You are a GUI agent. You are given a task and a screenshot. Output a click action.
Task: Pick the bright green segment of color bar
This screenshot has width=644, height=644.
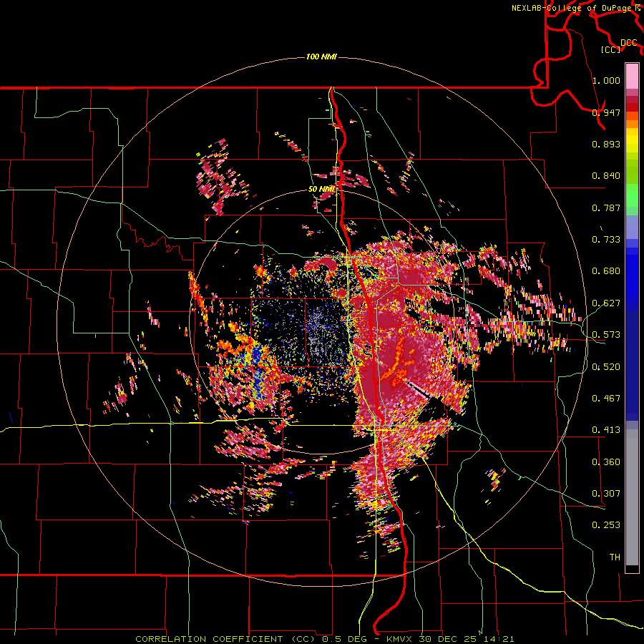[632, 195]
